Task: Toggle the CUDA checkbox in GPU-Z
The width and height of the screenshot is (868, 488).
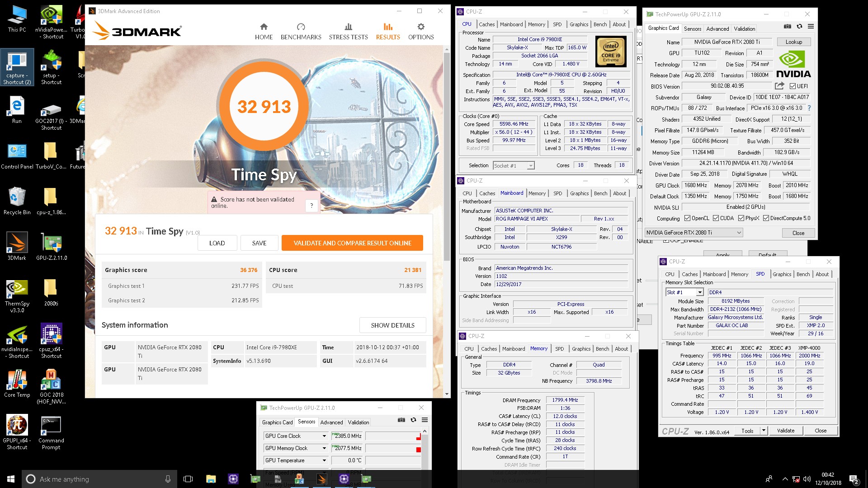Action: coord(716,218)
